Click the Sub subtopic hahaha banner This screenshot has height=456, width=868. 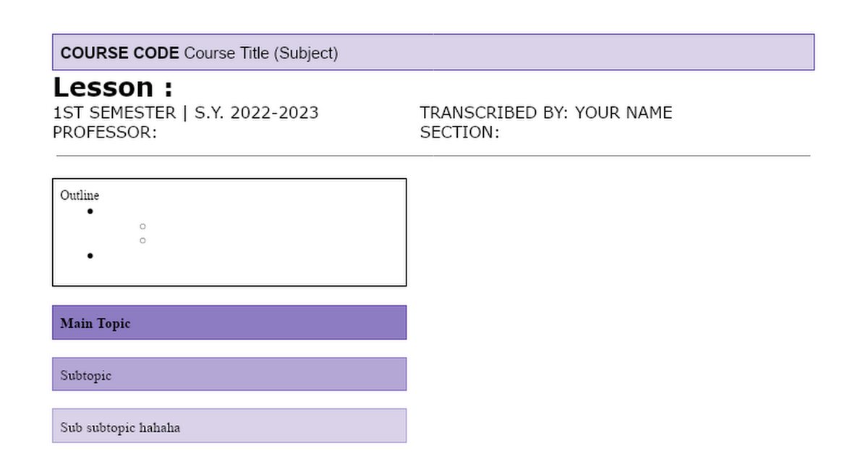[x=229, y=426]
